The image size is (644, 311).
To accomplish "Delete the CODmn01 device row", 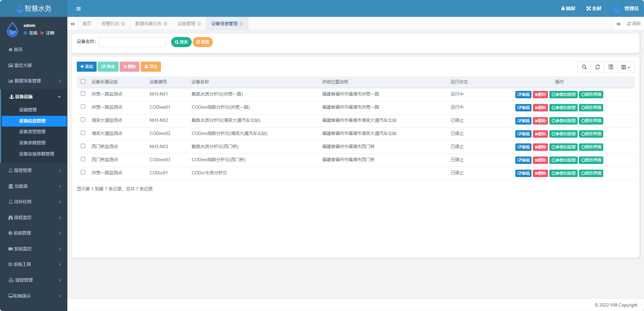I will point(540,108).
